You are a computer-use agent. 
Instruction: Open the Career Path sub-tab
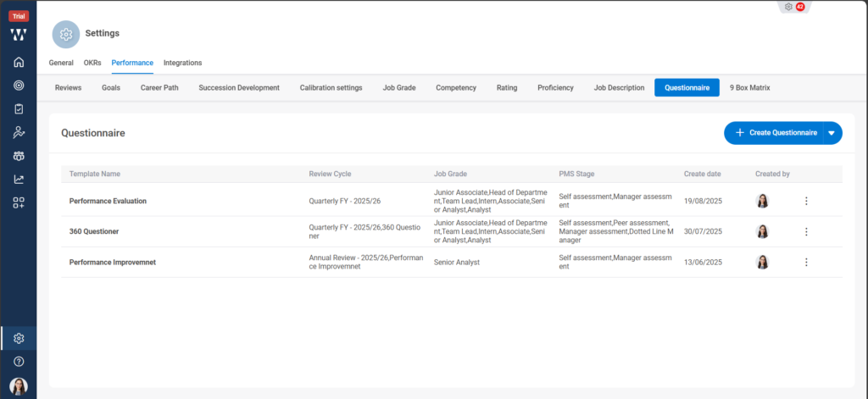(x=159, y=88)
